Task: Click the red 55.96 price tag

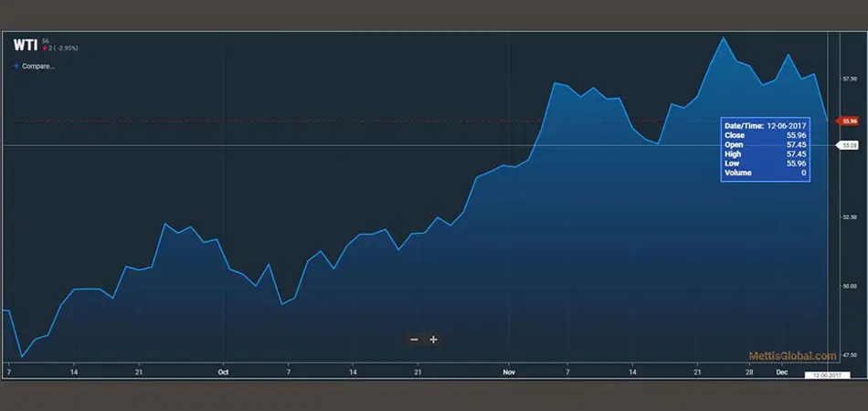Action: tap(849, 121)
